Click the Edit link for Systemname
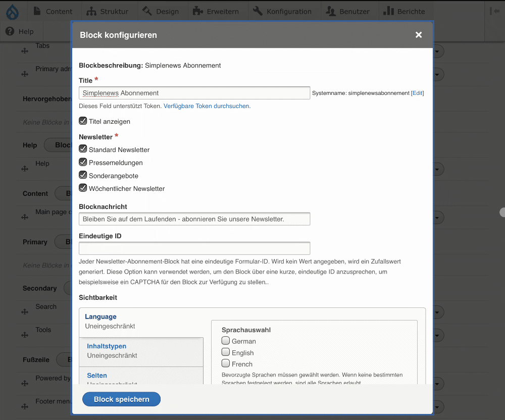The image size is (505, 420). pos(418,93)
